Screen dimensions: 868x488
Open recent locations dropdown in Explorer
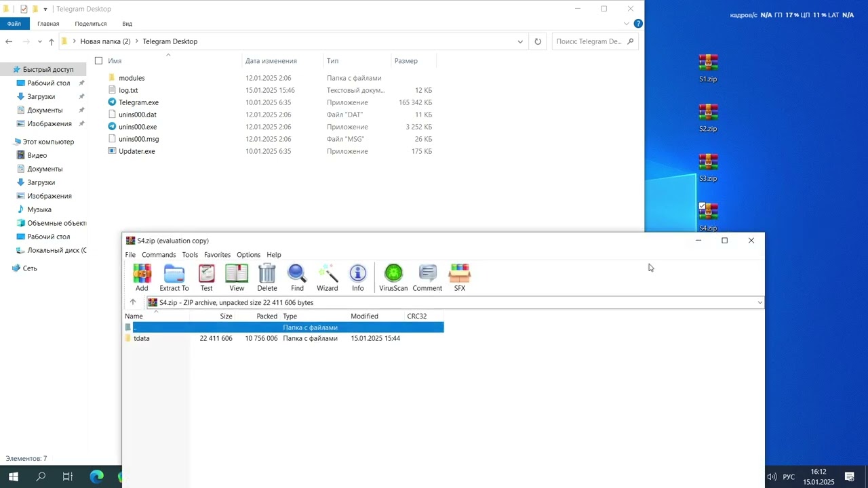pos(41,41)
